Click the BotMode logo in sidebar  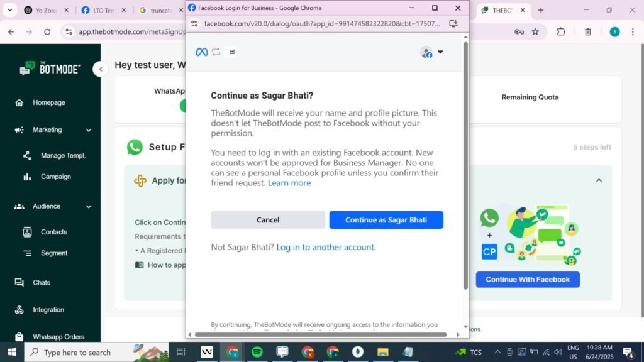[50, 69]
